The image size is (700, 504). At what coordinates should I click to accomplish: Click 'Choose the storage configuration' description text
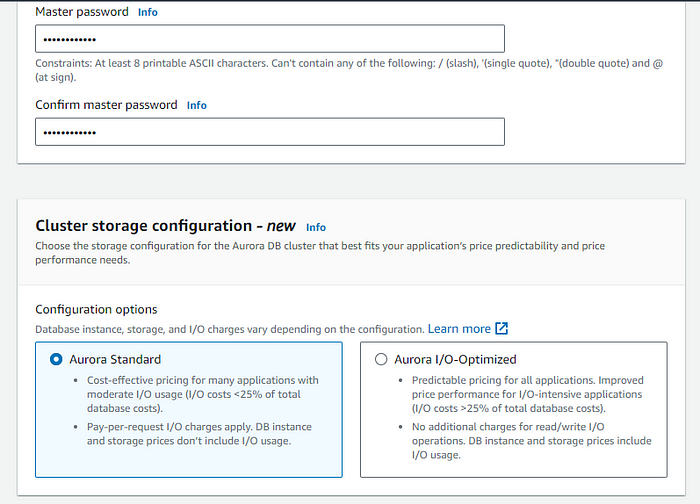320,253
